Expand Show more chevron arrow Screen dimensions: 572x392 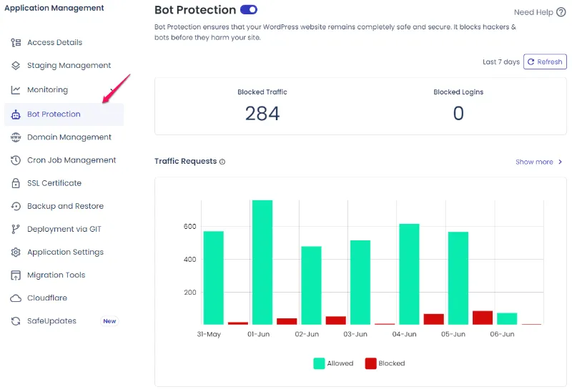point(561,162)
